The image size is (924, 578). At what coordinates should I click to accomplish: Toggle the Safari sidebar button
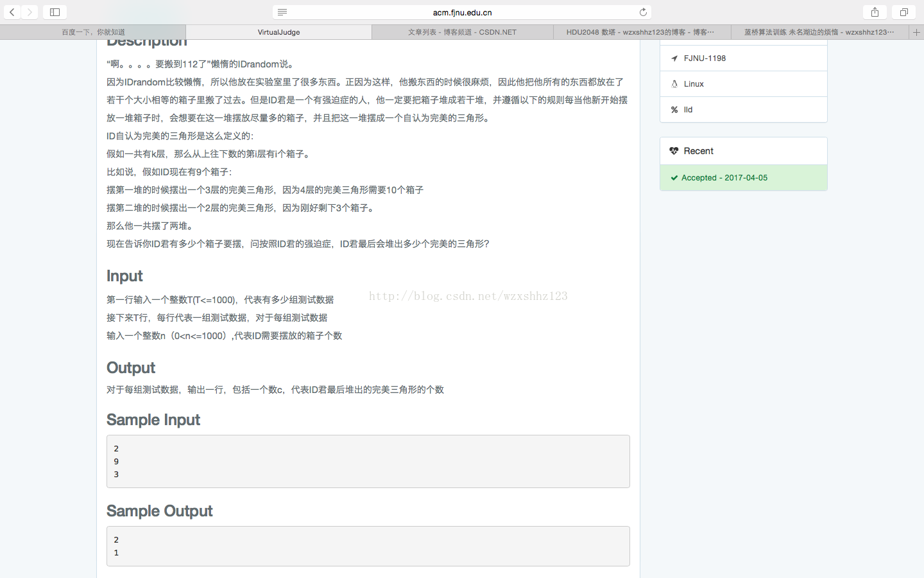click(55, 12)
